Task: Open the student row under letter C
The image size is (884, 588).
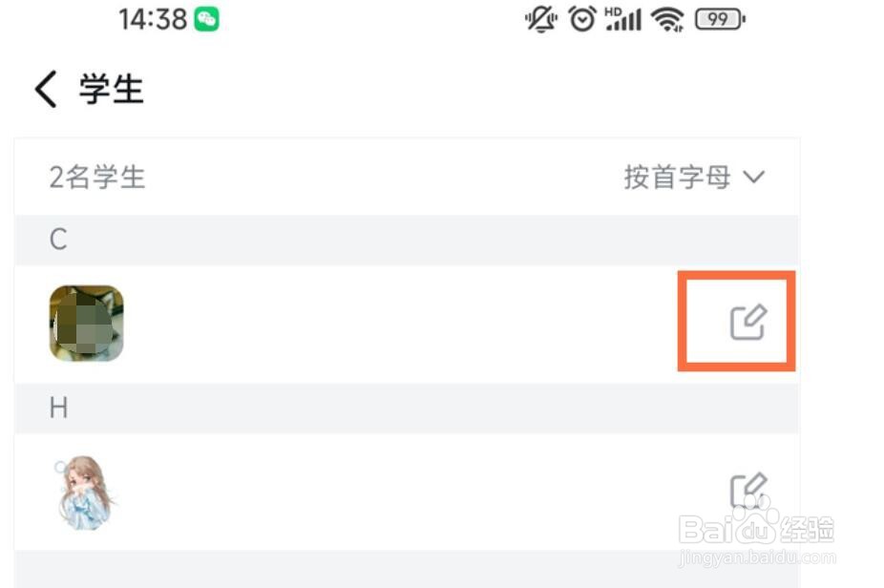Action: [x=406, y=325]
